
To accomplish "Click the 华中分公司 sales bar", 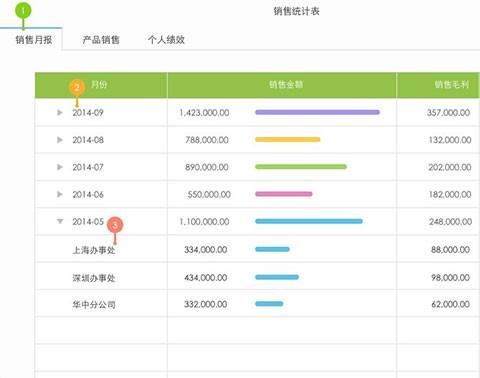I will (x=269, y=304).
